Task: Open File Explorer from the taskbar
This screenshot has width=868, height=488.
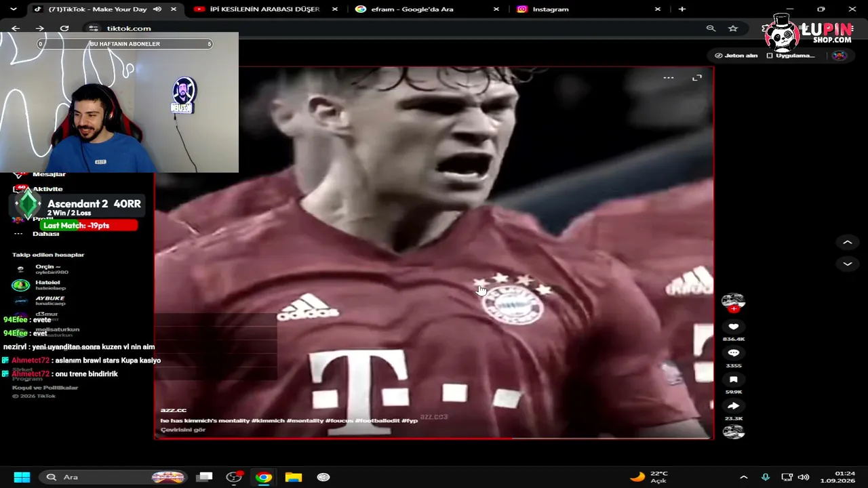Action: click(x=294, y=477)
